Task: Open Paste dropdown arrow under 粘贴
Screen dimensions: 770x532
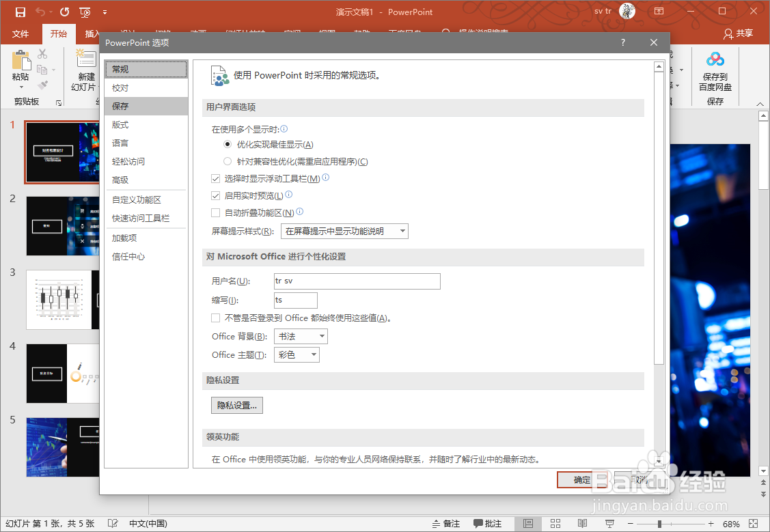Action: (21, 88)
